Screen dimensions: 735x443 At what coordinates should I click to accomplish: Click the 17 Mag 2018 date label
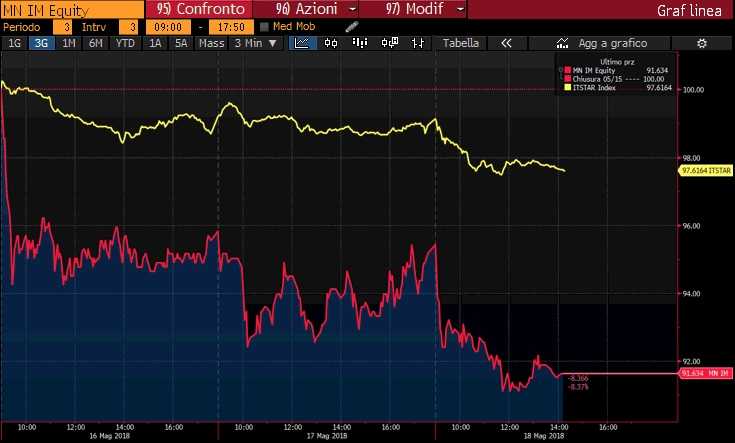tap(327, 436)
